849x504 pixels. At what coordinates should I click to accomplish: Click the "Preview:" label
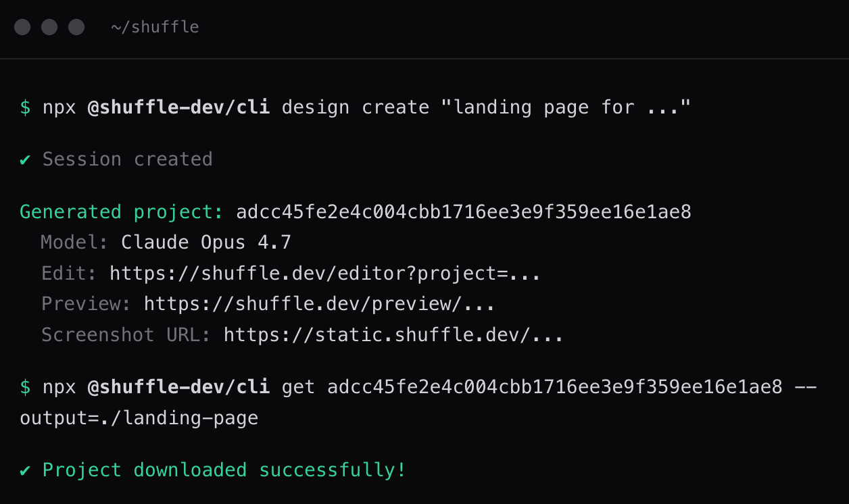[87, 304]
